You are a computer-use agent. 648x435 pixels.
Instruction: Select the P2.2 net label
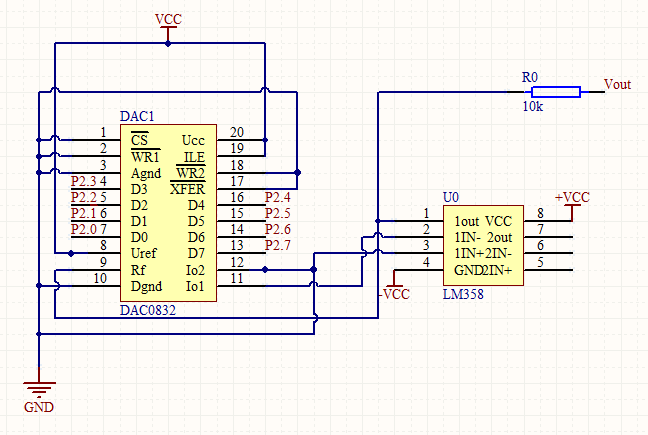pos(83,197)
